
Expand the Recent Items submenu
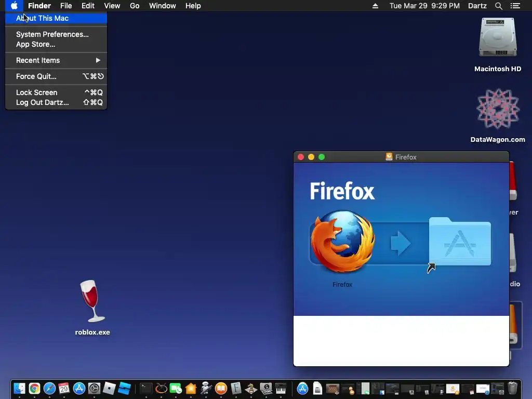coord(56,60)
